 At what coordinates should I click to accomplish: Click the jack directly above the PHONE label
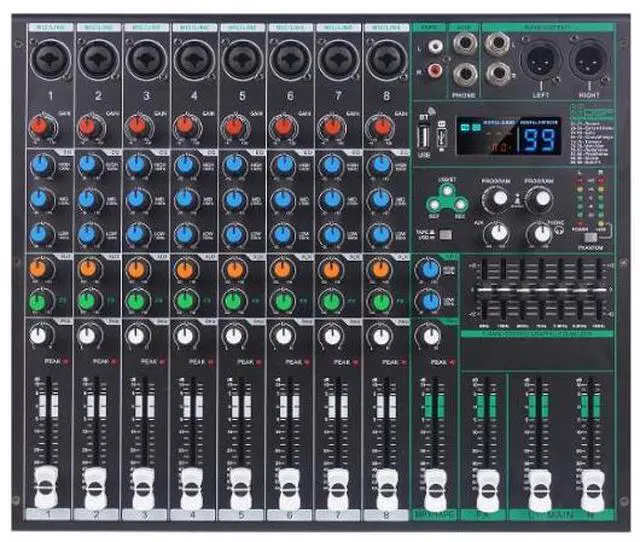tap(464, 75)
